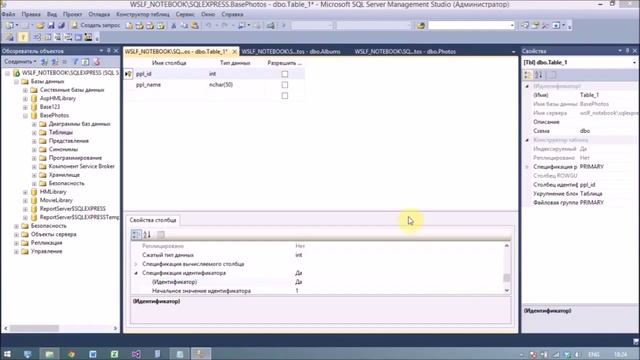Viewport: 640px width, 360px height.
Task: Click the nchar(50) data type cell
Action: tap(235, 85)
